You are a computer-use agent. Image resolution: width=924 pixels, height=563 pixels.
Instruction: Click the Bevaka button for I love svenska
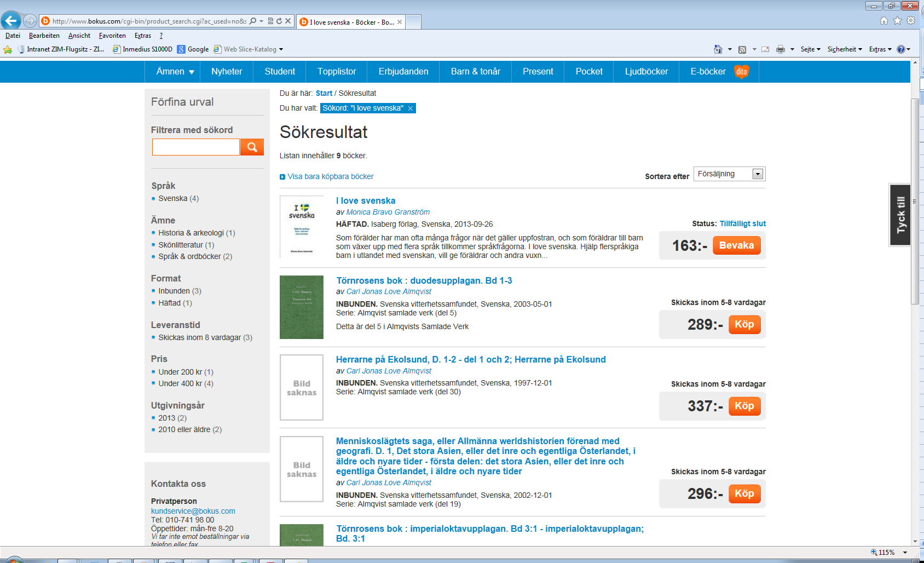(x=736, y=245)
